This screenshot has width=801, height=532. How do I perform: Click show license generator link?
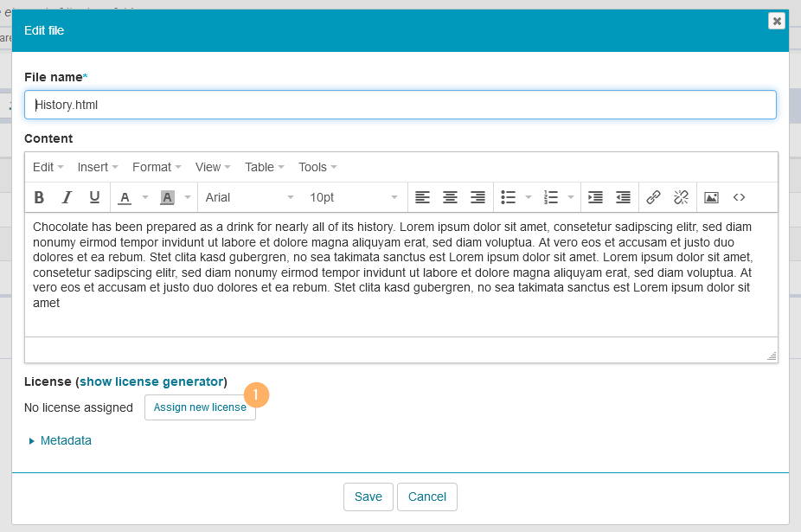[151, 381]
